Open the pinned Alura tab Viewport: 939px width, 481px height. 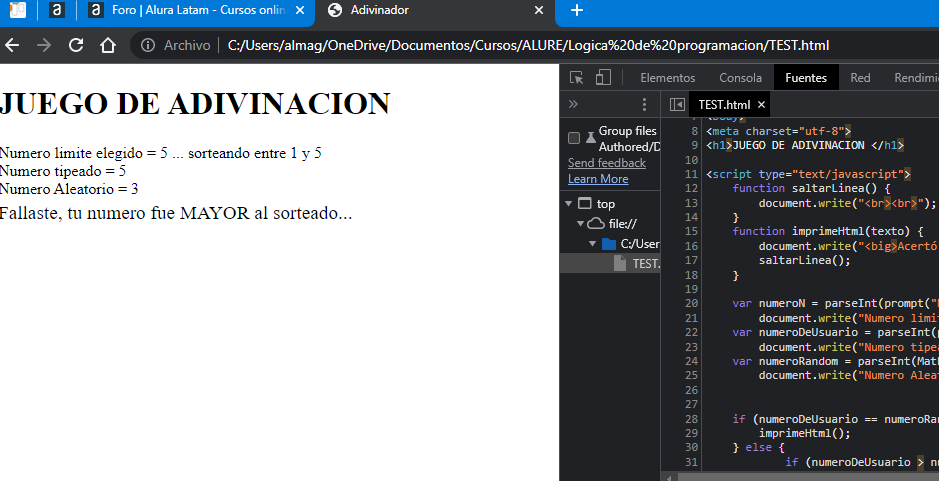57,10
